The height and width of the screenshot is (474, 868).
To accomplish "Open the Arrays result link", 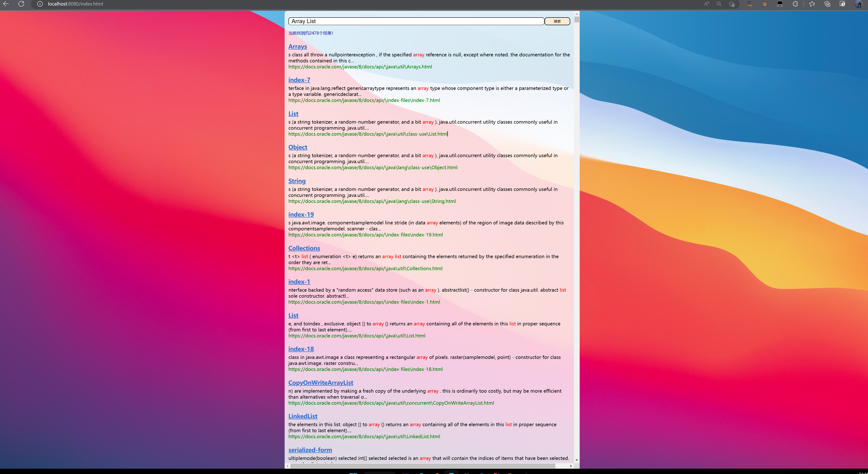I will (298, 46).
